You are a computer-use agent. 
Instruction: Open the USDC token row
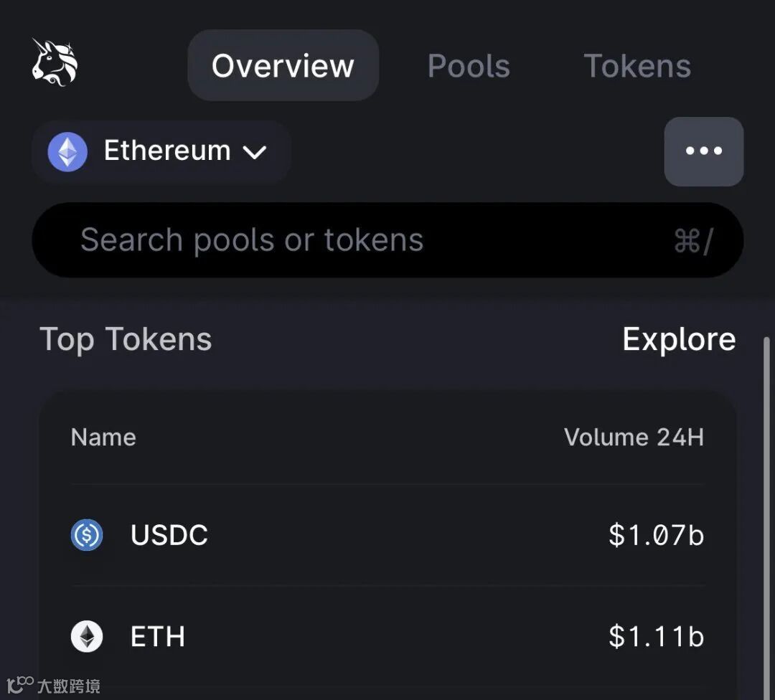coord(388,535)
